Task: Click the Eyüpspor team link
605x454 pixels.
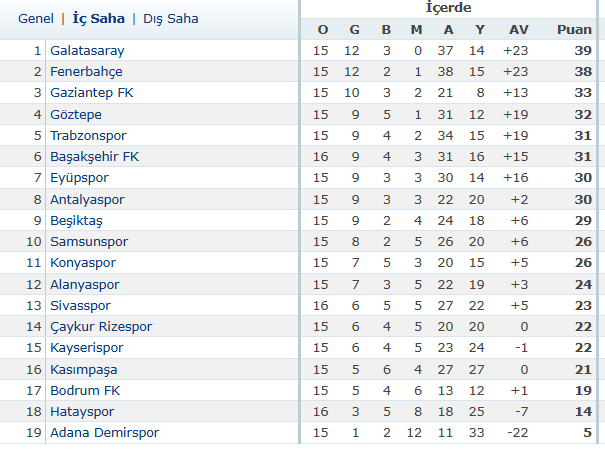Action: point(79,178)
